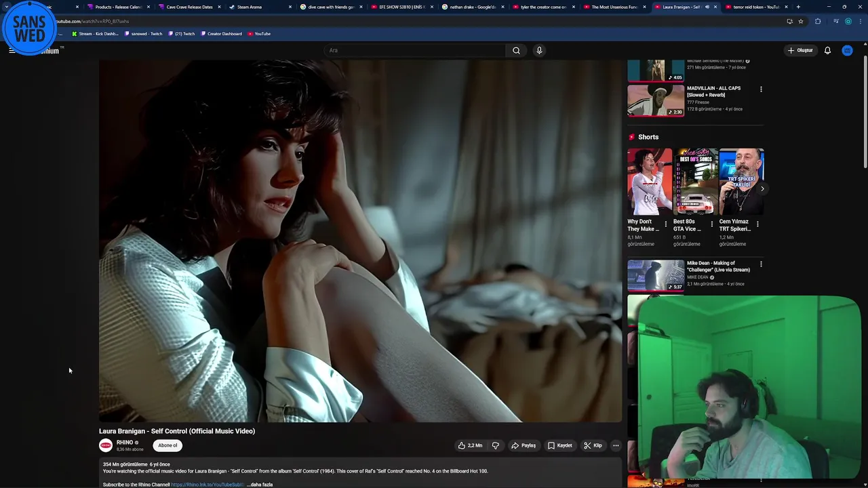Screen dimensions: 868x488
Task: Open options for the MADVILLAIN - ALL CAPS video
Action: [761, 89]
